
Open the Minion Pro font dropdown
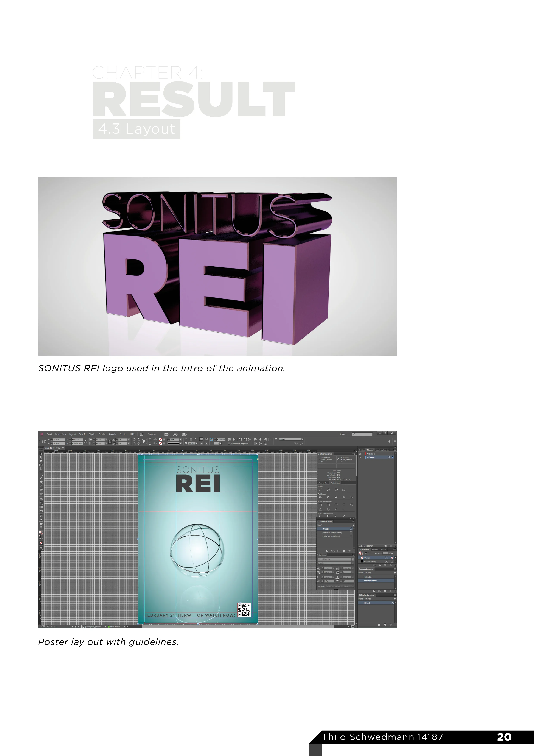(x=353, y=559)
